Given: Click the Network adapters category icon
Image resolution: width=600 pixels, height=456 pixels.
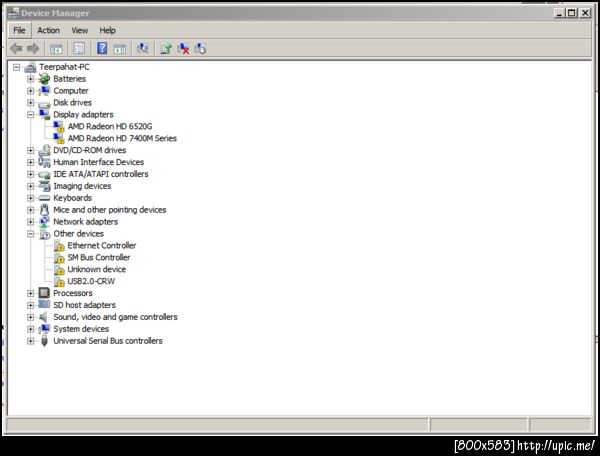Looking at the screenshot, I should [x=44, y=222].
